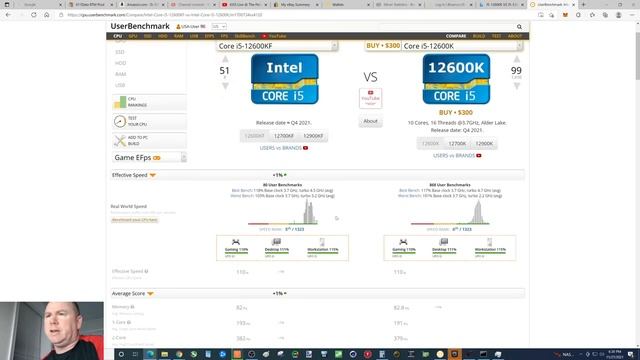The width and height of the screenshot is (640, 360).
Task: Open the Game EFps dropdown arrow
Action: [x=184, y=157]
